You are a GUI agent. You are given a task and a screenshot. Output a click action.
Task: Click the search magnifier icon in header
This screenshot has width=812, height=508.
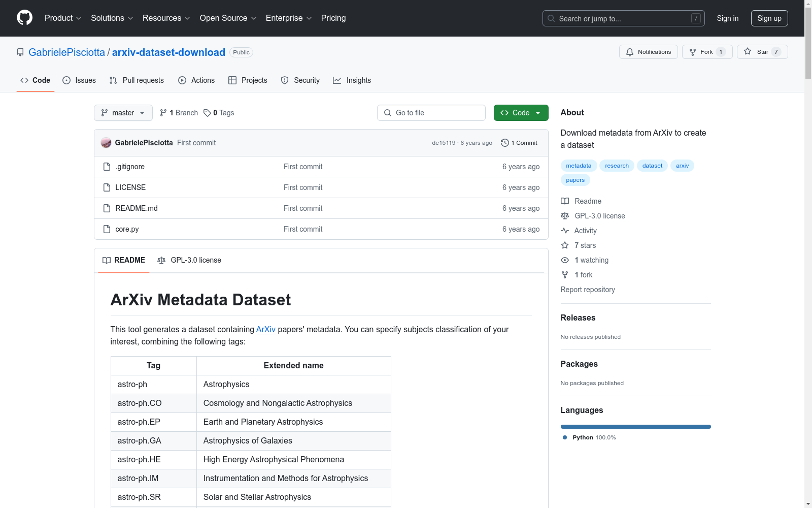[551, 18]
